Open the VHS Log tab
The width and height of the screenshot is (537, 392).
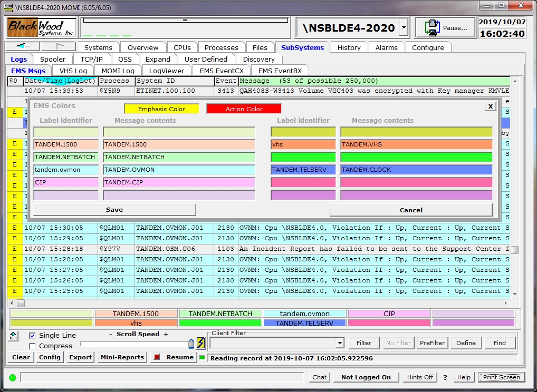[73, 71]
